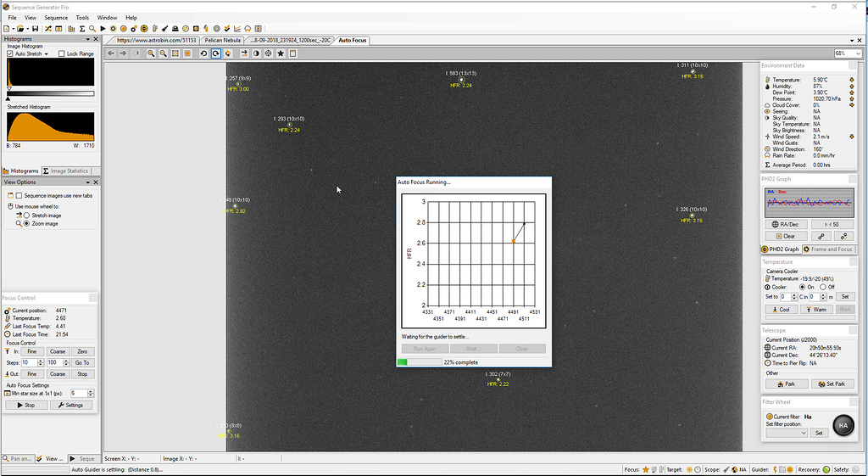
Task: Click the graph chart icon in main toolbar
Action: [x=237, y=29]
